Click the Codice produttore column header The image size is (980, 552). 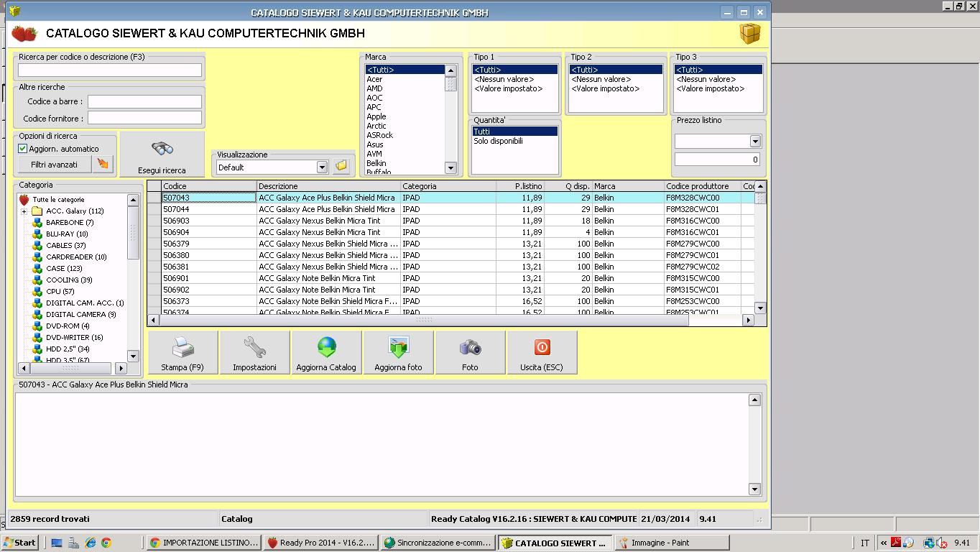coord(703,186)
